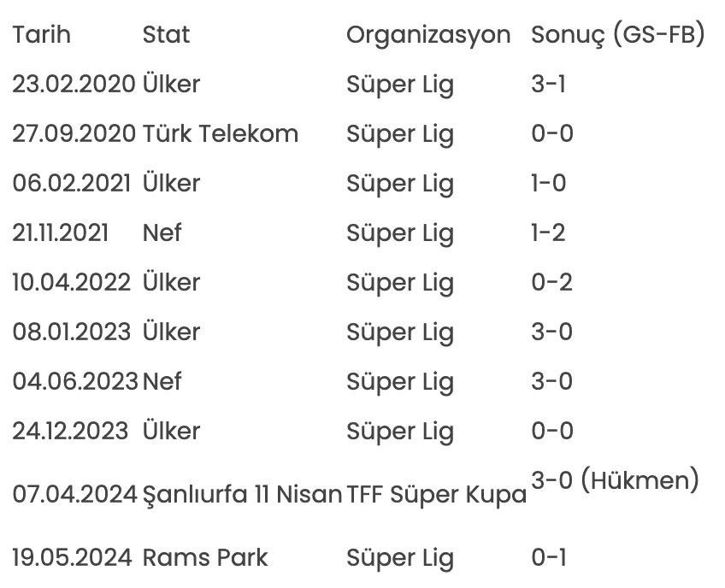The height and width of the screenshot is (588, 725).
Task: Select the 10.04.2022 match date
Action: [x=72, y=282]
